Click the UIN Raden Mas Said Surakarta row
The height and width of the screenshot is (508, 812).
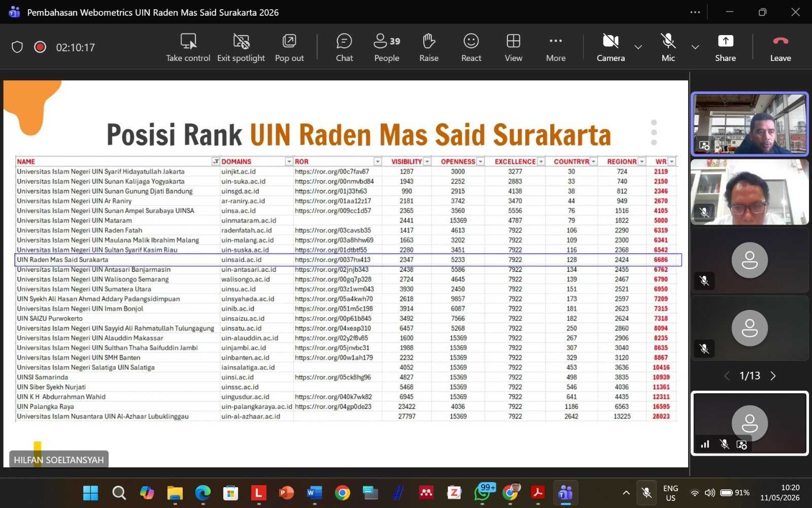[x=348, y=260]
